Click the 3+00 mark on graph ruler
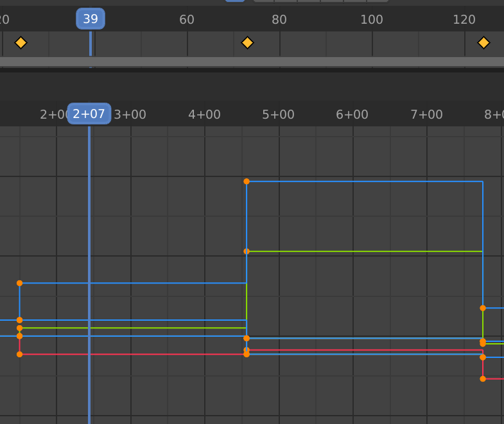This screenshot has height=424, width=504. tap(130, 114)
